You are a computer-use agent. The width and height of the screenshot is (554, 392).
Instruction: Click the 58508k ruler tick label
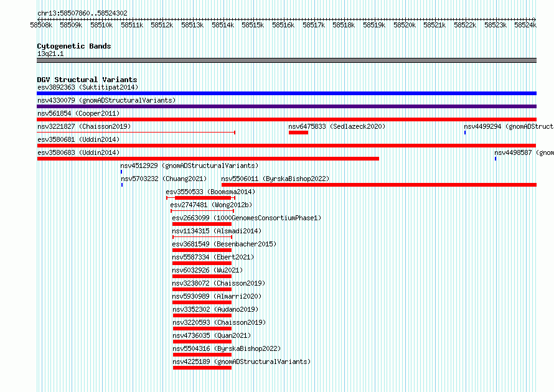coord(41,25)
